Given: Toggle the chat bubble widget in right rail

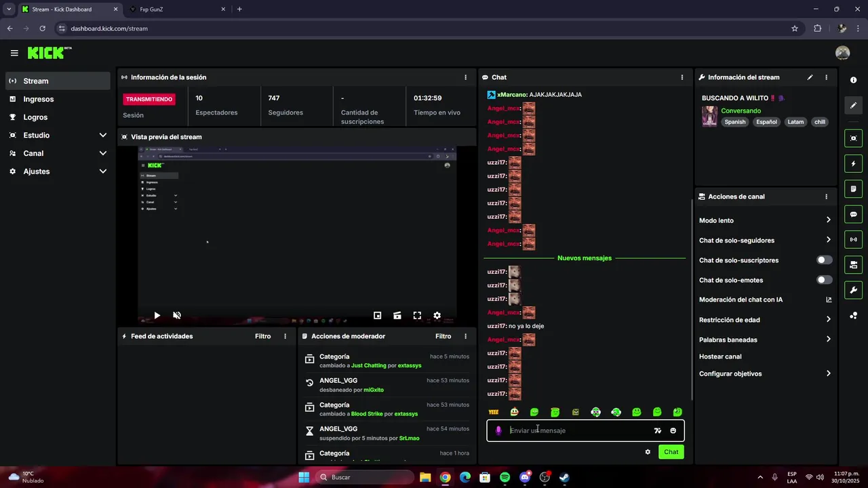Looking at the screenshot, I should [853, 214].
